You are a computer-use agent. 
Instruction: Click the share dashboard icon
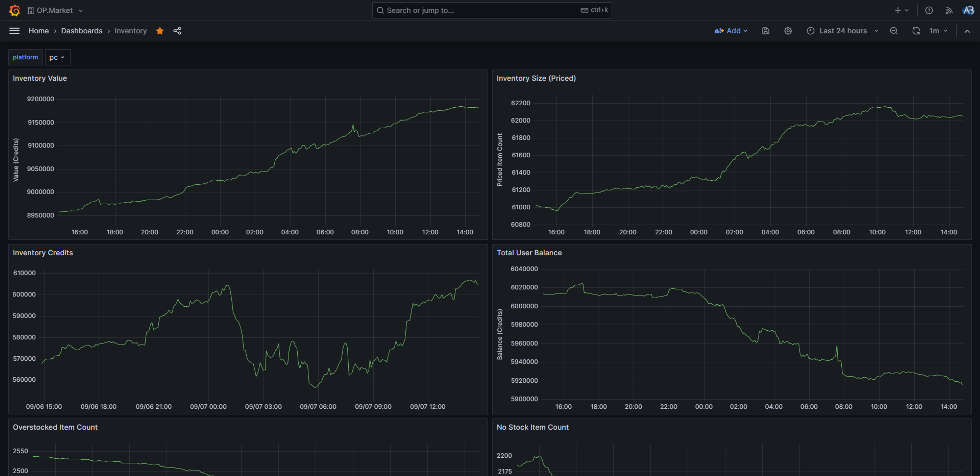[177, 31]
